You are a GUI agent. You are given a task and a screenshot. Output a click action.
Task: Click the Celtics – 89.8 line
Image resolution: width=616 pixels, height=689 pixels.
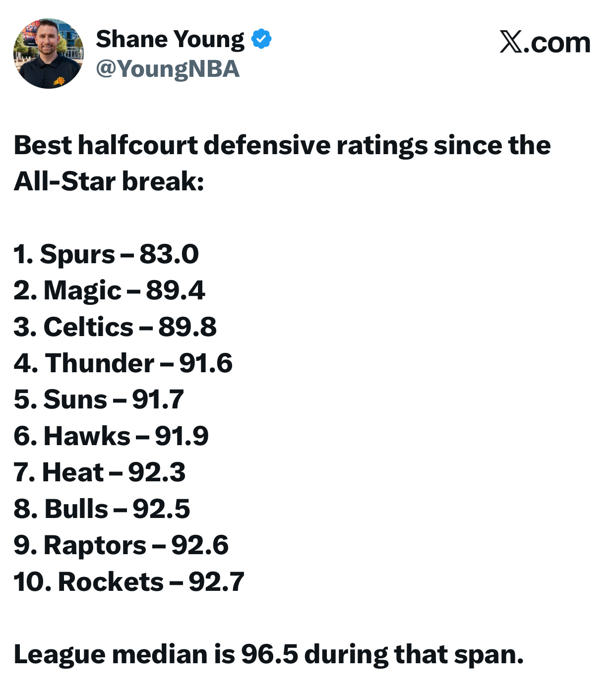[x=115, y=327]
